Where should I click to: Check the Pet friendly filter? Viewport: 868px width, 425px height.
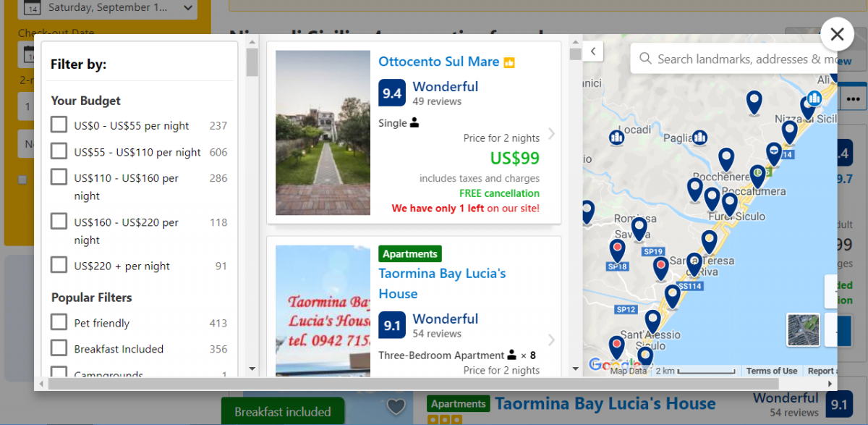pos(59,323)
